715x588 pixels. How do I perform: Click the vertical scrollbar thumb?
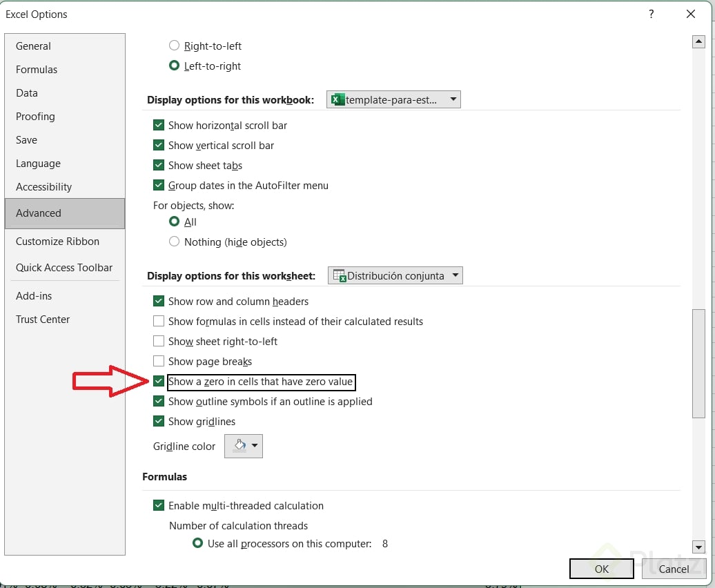(x=698, y=363)
